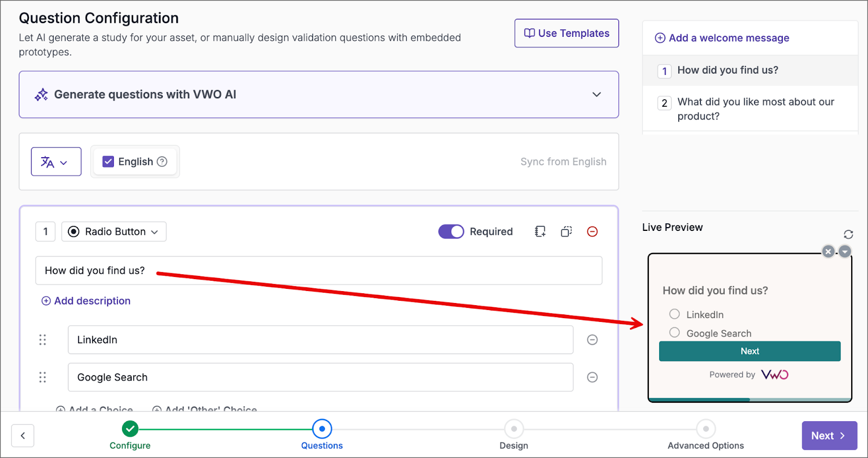Uncheck the English language checkbox

click(108, 162)
